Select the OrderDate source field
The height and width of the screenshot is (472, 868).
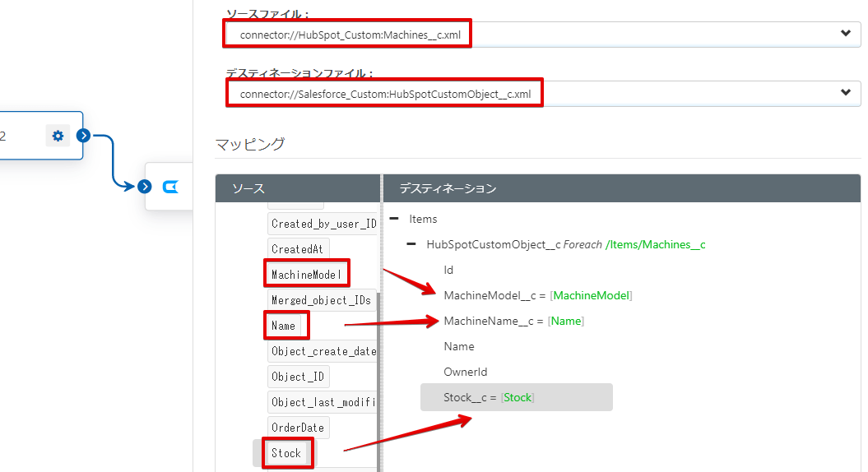pos(299,428)
